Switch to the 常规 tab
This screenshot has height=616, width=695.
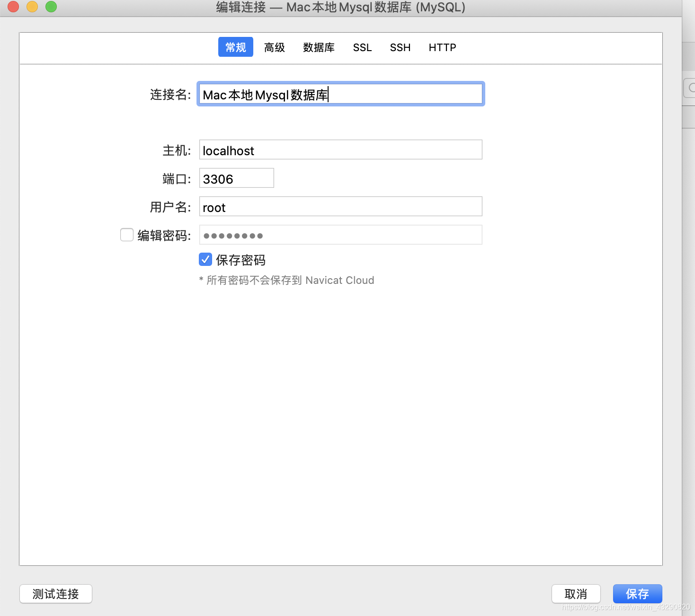[235, 47]
